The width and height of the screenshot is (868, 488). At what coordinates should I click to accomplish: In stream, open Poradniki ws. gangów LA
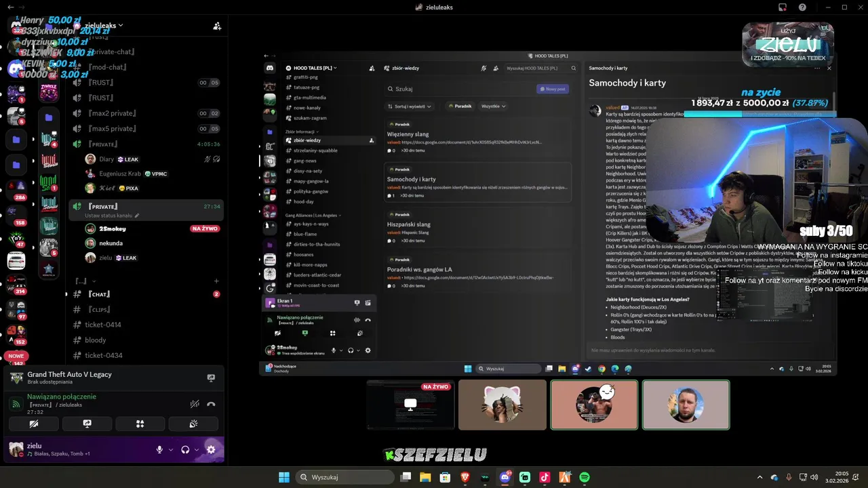pyautogui.click(x=477, y=271)
